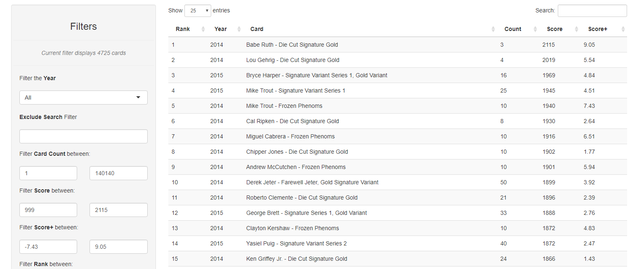The image size is (644, 269).
Task: Click rank 15 in Ken Griffey Jr. row
Action: [x=175, y=259]
